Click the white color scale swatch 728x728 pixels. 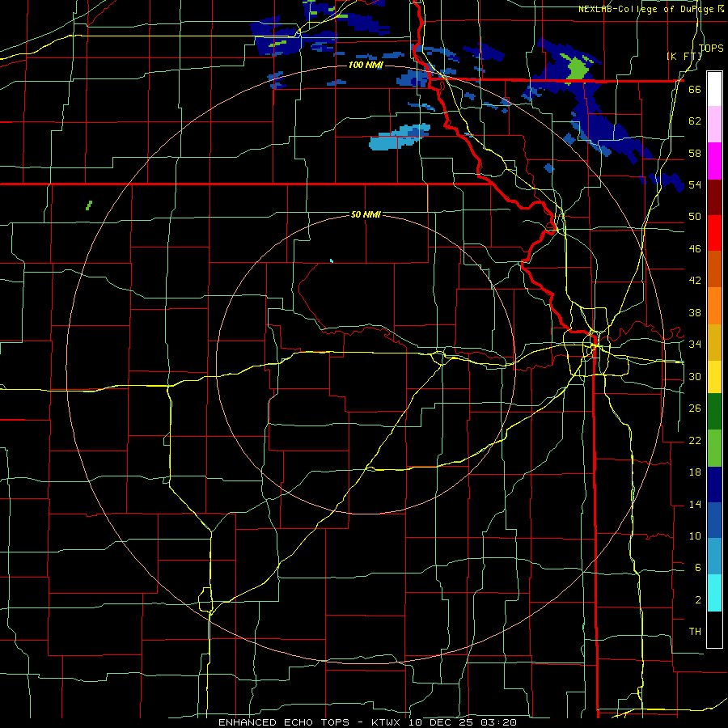point(714,89)
